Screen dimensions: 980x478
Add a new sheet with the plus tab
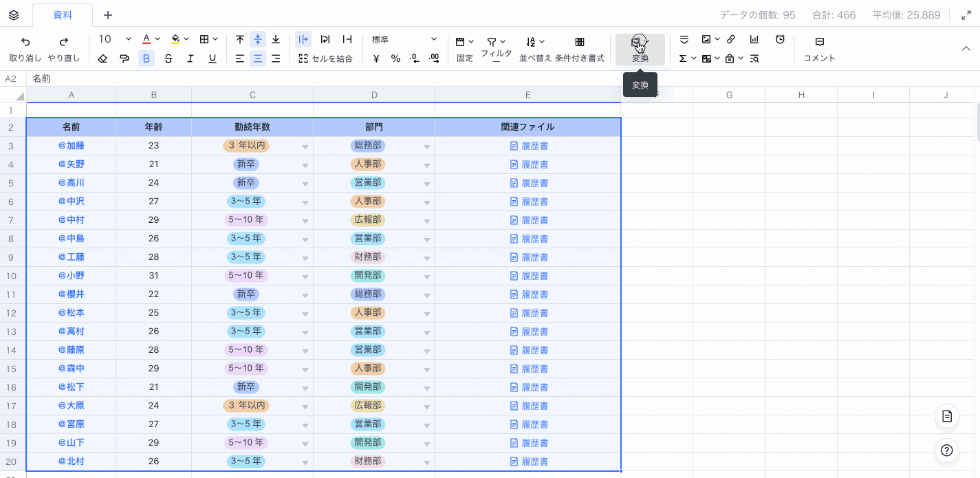[x=108, y=15]
